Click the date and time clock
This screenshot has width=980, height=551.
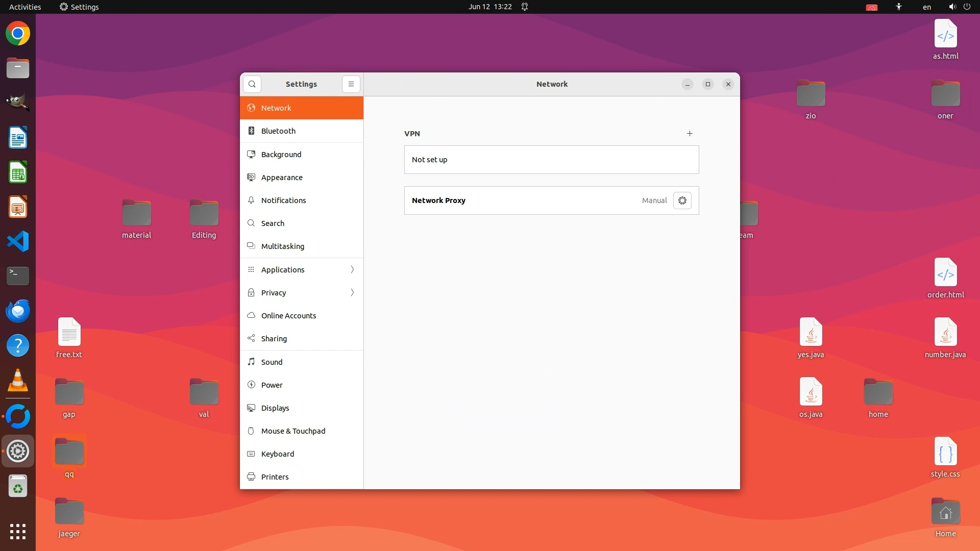tap(490, 7)
